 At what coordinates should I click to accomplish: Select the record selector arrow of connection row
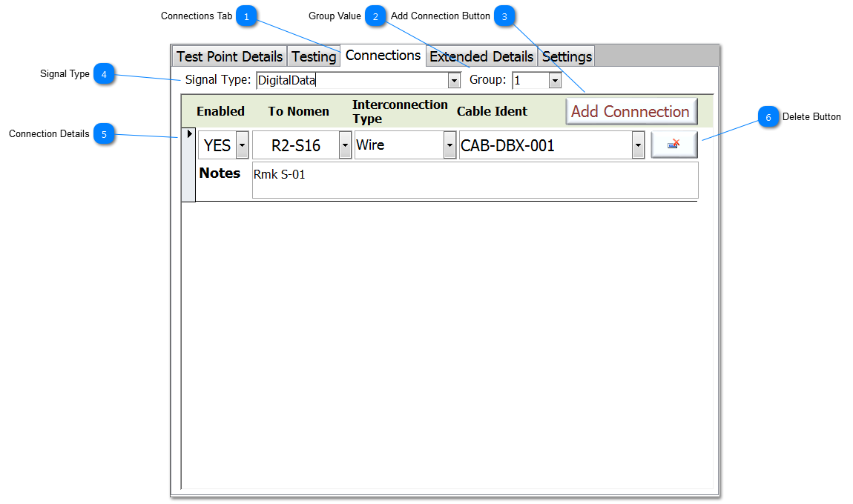point(189,134)
